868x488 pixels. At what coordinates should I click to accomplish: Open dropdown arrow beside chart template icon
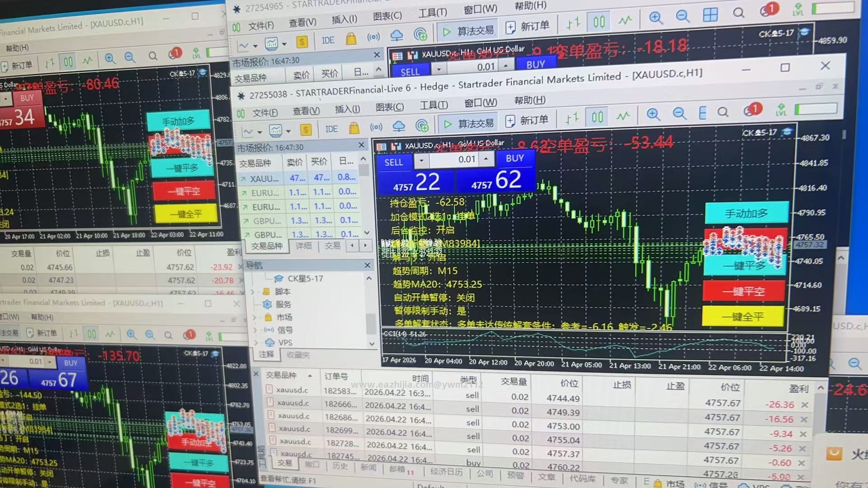click(288, 131)
